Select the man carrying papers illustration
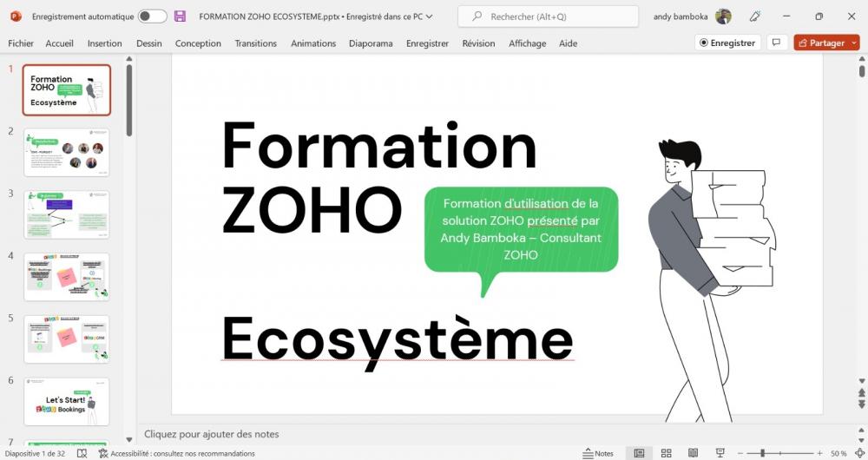Viewport: 868px width, 460px height. coord(712,279)
